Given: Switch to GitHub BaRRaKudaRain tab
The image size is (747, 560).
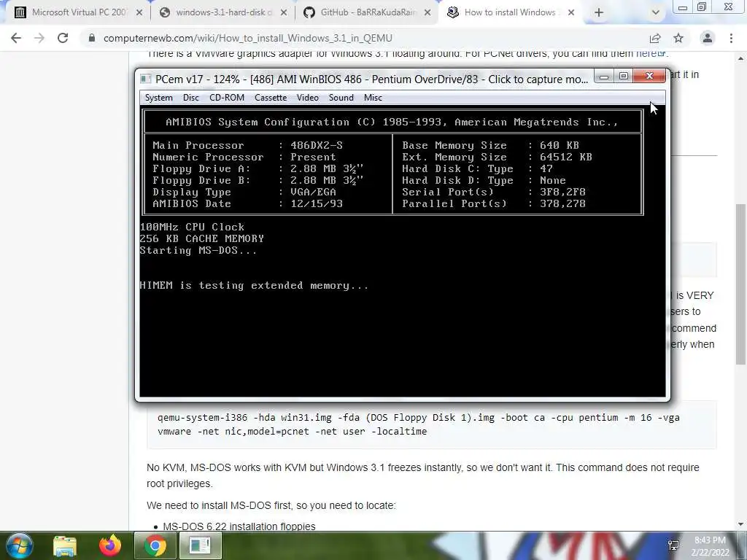Looking at the screenshot, I should (368, 12).
